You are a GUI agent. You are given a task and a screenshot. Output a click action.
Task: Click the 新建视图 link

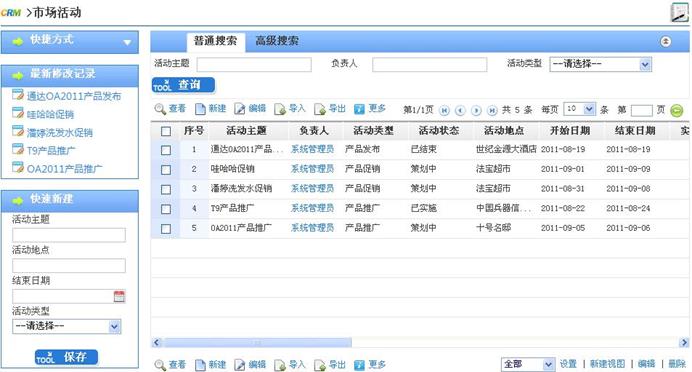(608, 364)
